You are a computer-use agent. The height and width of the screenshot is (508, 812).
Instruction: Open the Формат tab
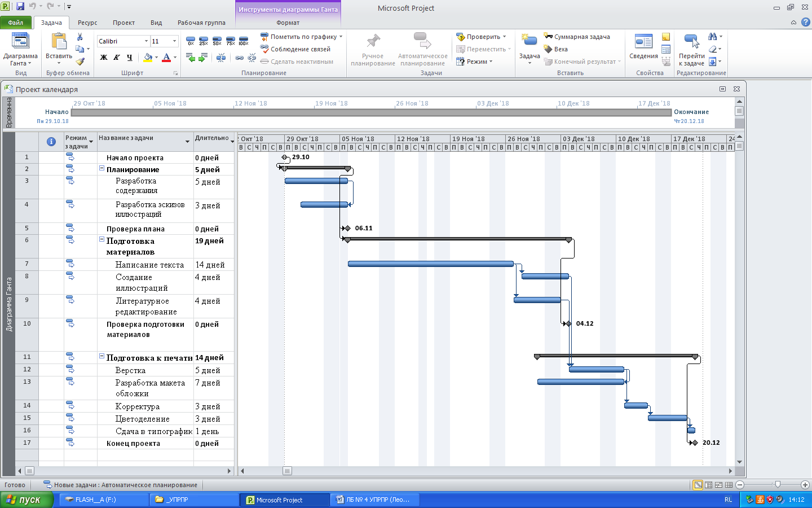(288, 23)
